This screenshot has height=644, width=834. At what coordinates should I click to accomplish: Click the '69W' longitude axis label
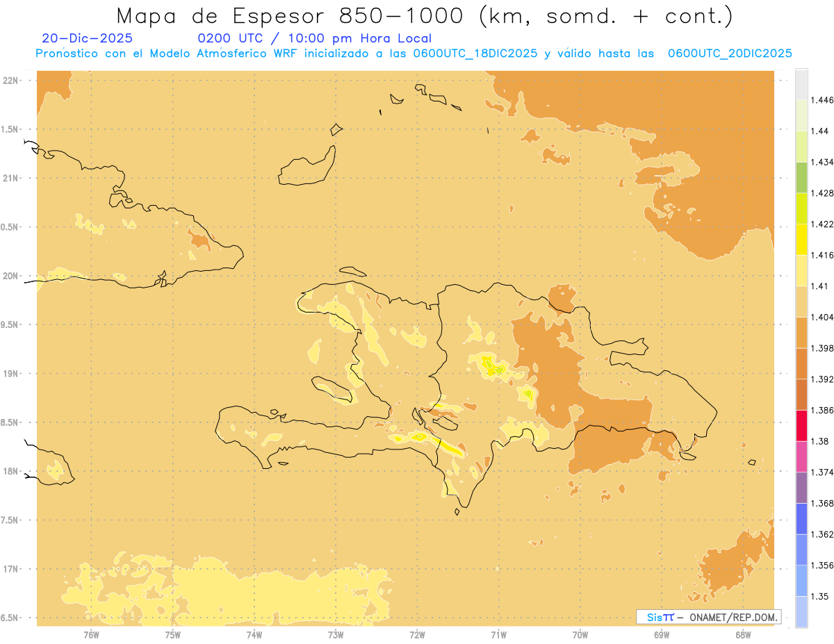662,634
